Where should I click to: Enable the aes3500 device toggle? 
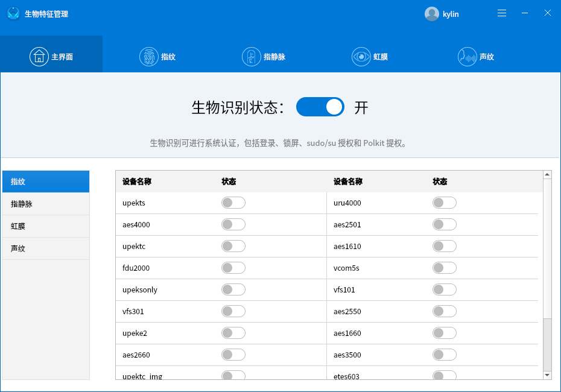click(x=444, y=355)
